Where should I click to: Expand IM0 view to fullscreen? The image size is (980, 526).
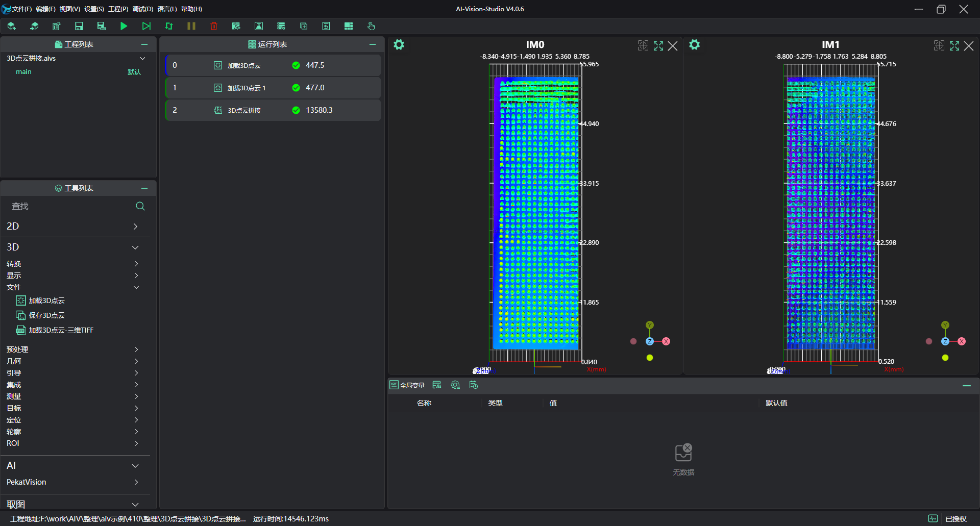coord(658,46)
